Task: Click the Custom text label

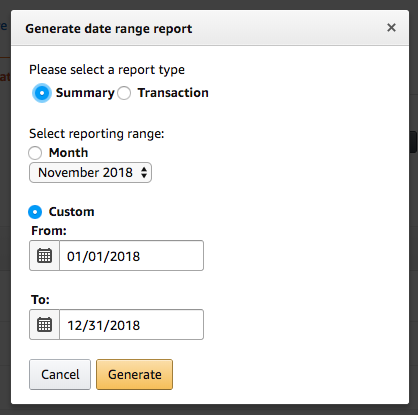Action: pyautogui.click(x=71, y=212)
